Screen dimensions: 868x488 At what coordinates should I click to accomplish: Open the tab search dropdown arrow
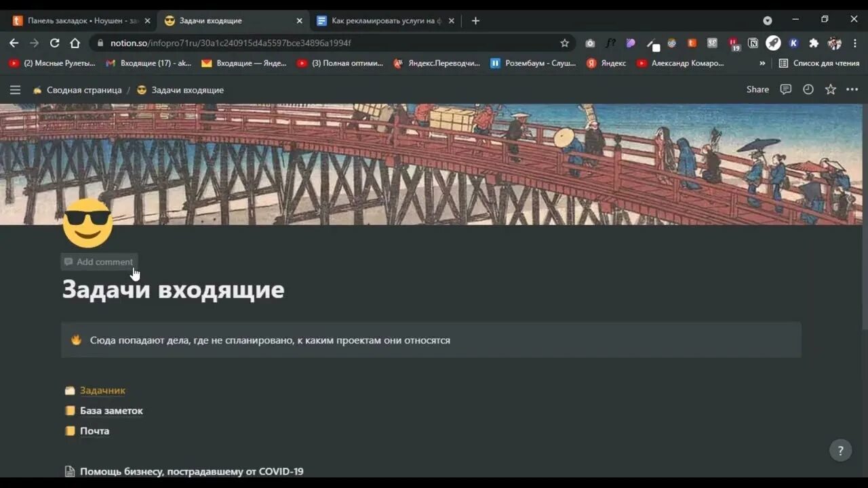point(767,20)
